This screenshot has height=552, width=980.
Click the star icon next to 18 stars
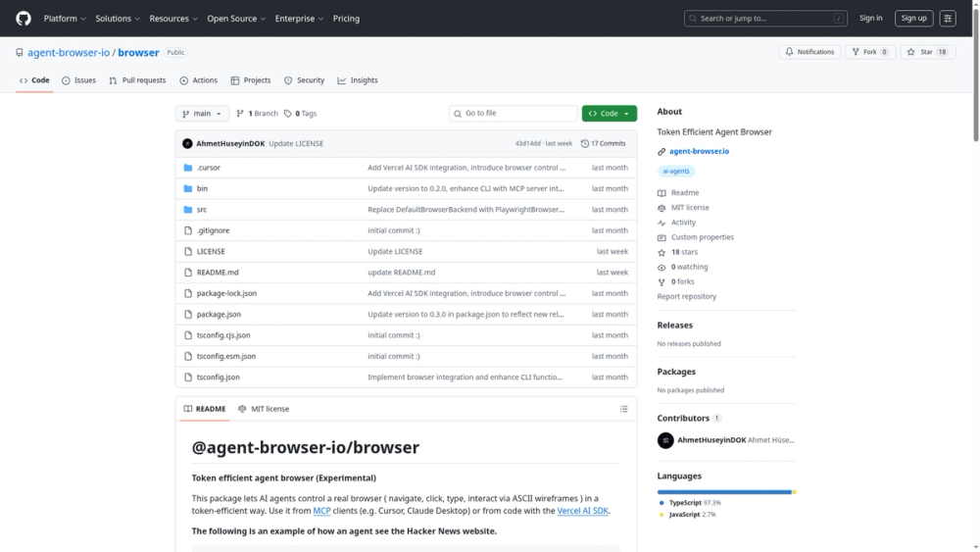coord(661,253)
